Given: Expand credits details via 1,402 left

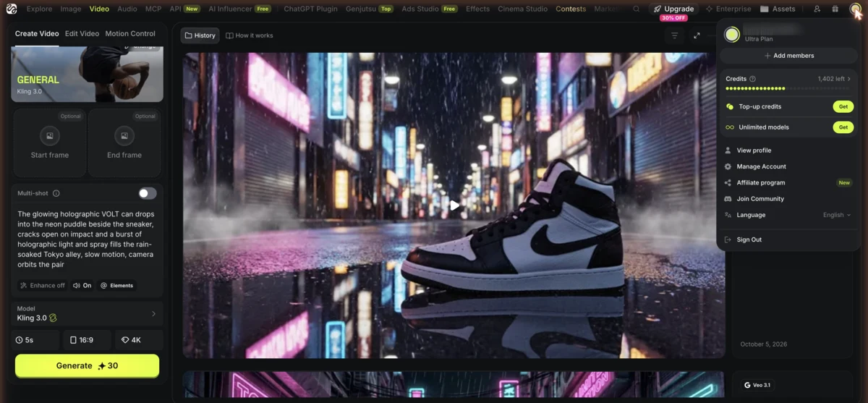Looking at the screenshot, I should tap(835, 79).
